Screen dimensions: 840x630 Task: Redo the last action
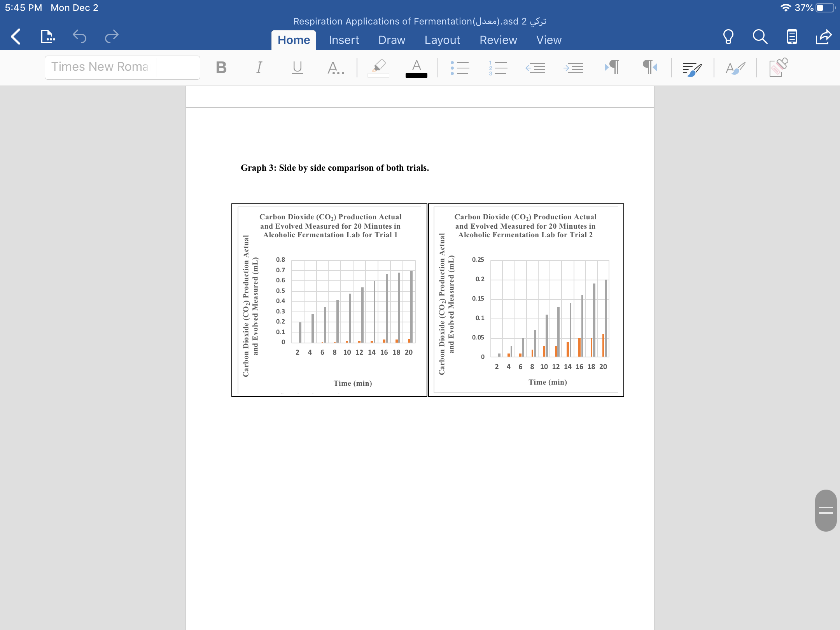click(x=112, y=37)
